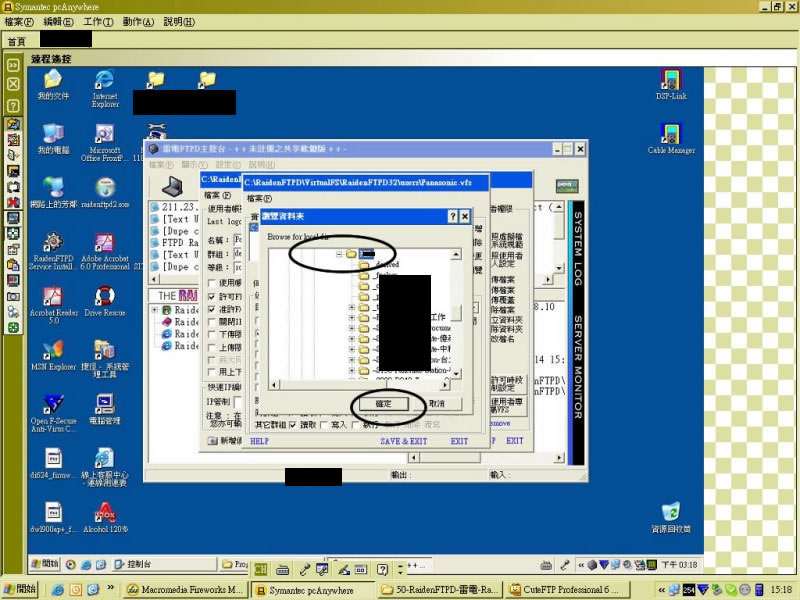The image size is (800, 600).
Task: Launch Drive Rescue desktop icon
Action: point(105,301)
